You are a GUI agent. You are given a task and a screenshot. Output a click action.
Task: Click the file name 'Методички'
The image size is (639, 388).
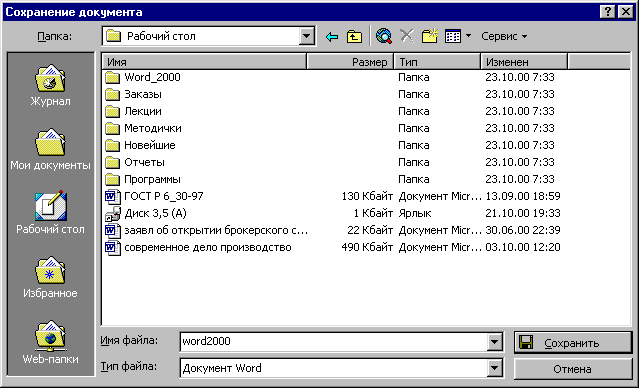tap(153, 128)
